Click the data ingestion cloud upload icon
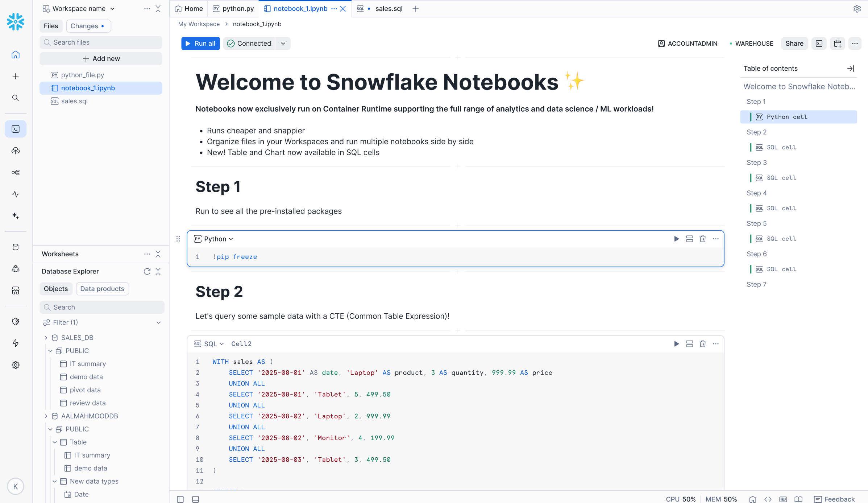Viewport: 868px width, 503px height. [x=16, y=151]
